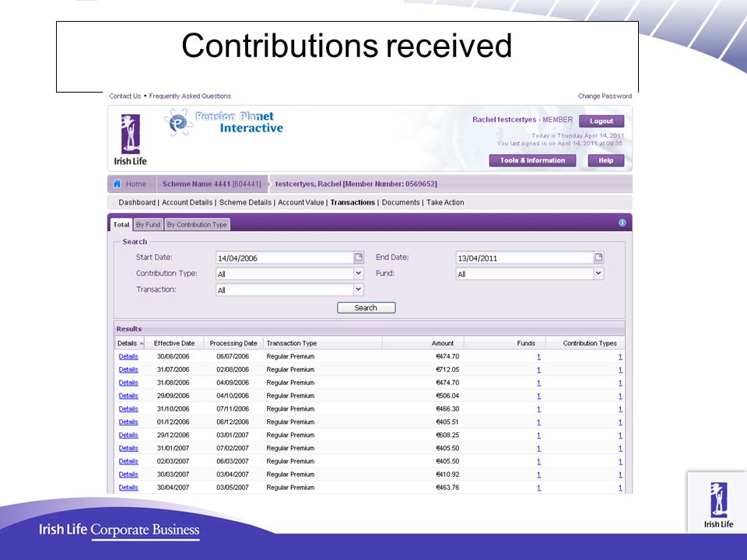Open the Contact Us link
The image size is (747, 560).
point(124,96)
